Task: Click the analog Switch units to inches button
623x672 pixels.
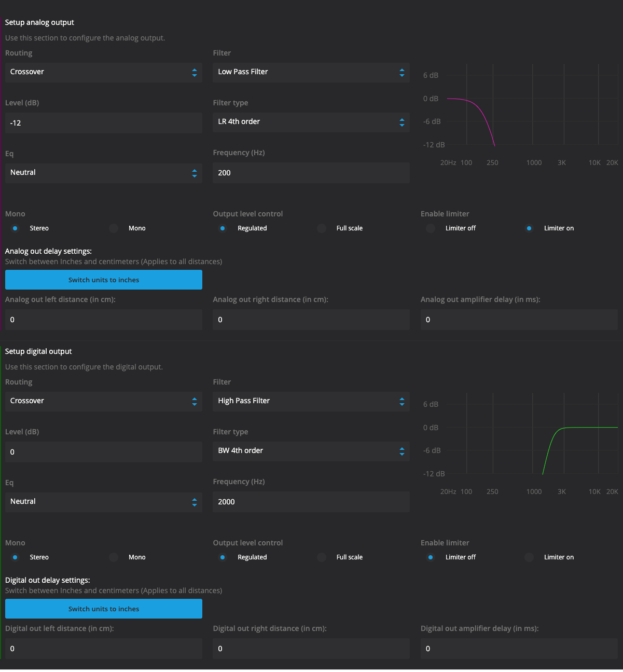Action: [103, 280]
